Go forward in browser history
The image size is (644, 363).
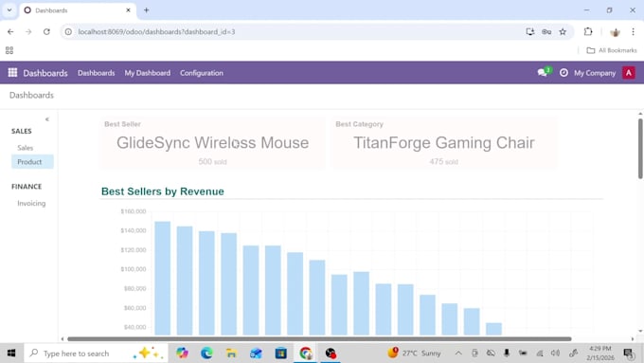point(28,31)
